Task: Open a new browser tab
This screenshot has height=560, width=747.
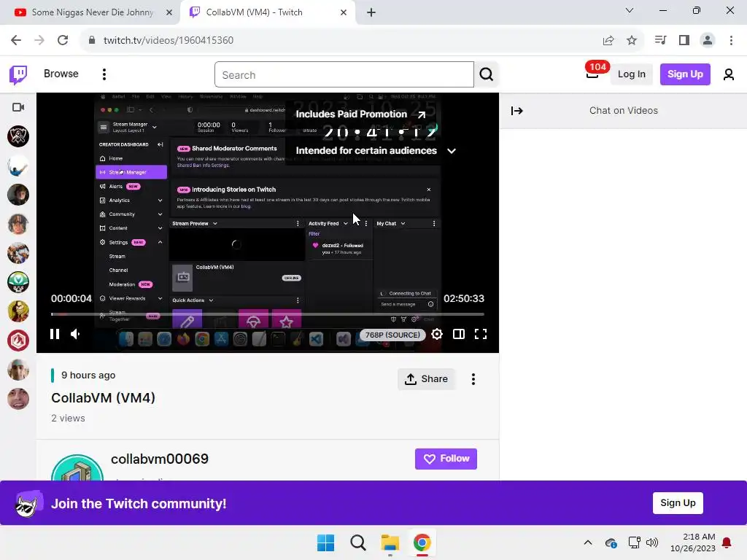Action: (371, 13)
